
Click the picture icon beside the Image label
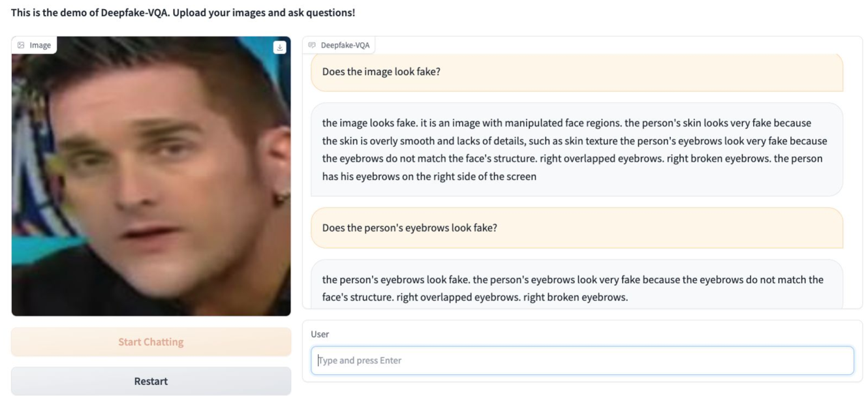tap(21, 46)
